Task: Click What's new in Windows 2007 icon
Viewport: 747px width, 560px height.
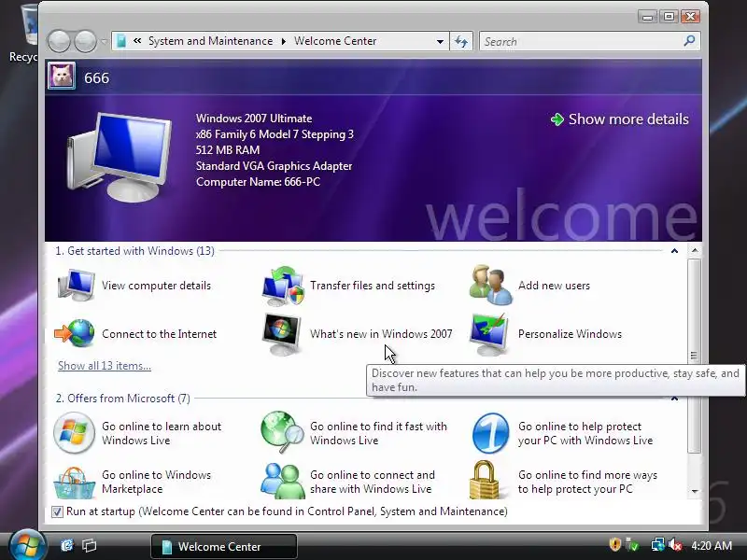Action: click(x=282, y=334)
